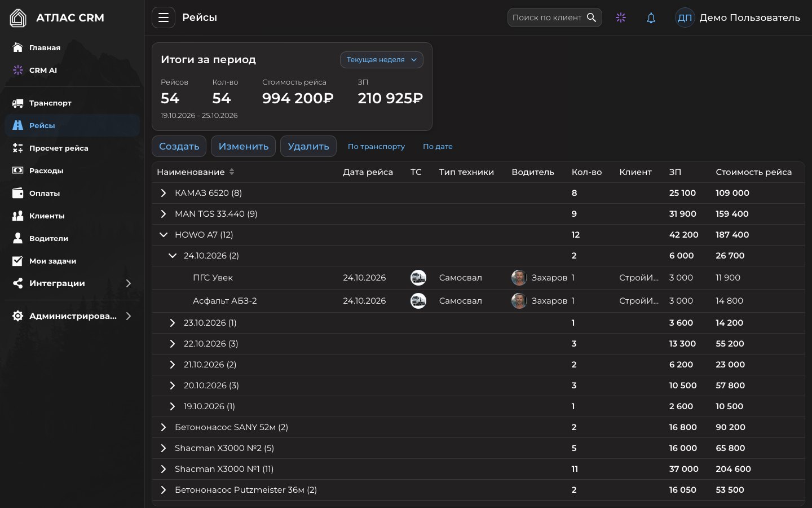Expand Shacman X3000 №1 (11) group
Viewport: 812px width, 508px height.
[x=164, y=469]
